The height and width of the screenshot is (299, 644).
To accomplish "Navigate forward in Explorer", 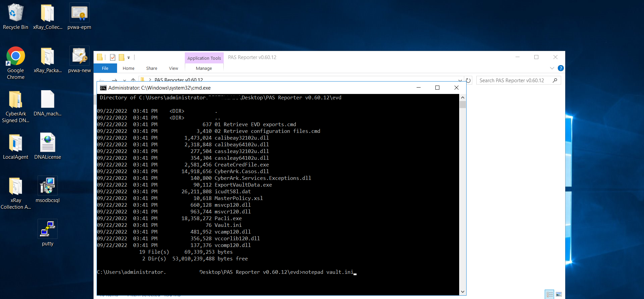I will [x=114, y=80].
